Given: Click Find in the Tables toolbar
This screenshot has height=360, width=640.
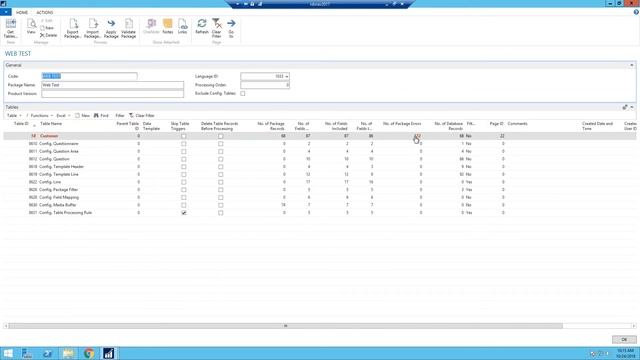Looking at the screenshot, I should tap(101, 116).
